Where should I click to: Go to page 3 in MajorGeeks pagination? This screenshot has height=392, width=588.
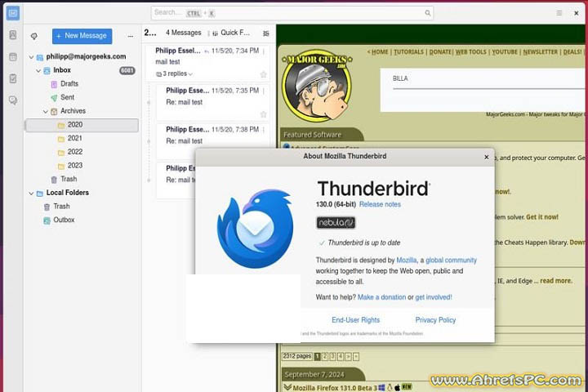332,356
